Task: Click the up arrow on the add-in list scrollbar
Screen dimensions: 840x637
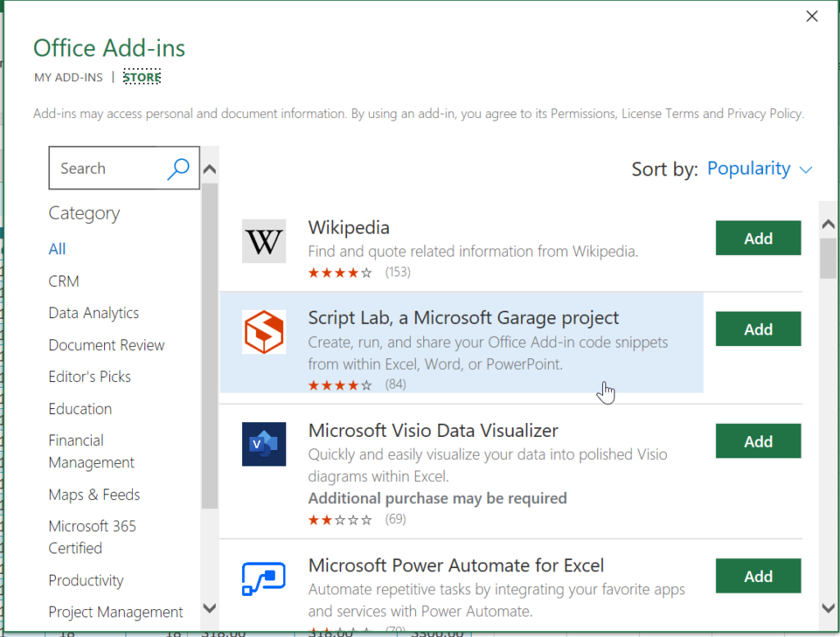Action: (x=829, y=222)
